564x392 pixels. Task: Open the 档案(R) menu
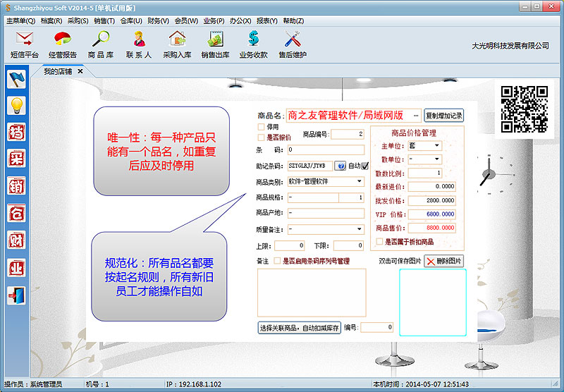51,21
